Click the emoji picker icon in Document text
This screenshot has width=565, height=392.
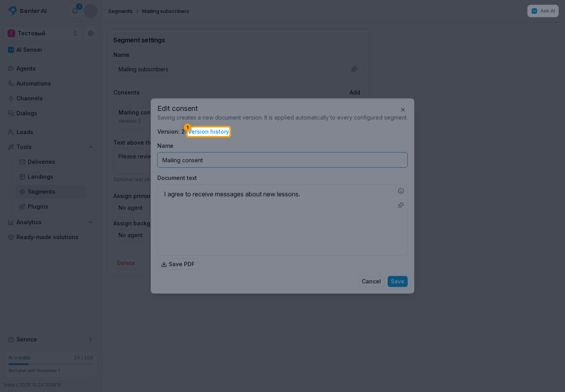[x=401, y=191]
